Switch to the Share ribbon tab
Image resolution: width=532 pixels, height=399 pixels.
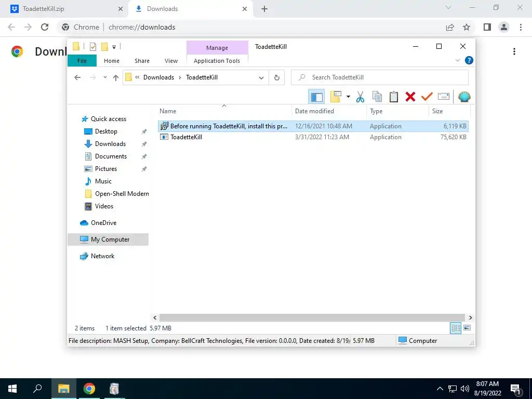coord(142,61)
